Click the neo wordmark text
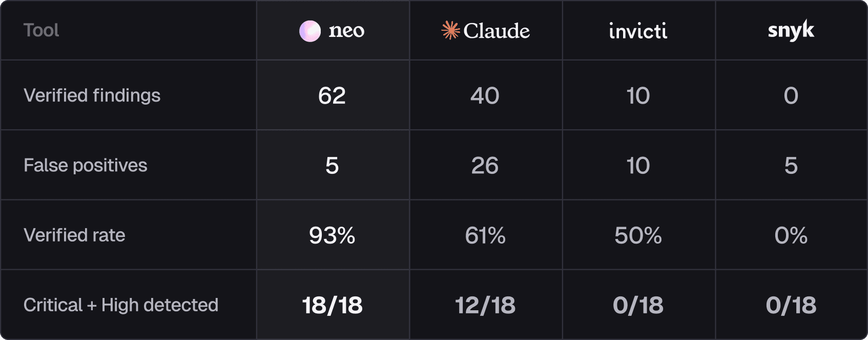The image size is (868, 340). pyautogui.click(x=346, y=31)
